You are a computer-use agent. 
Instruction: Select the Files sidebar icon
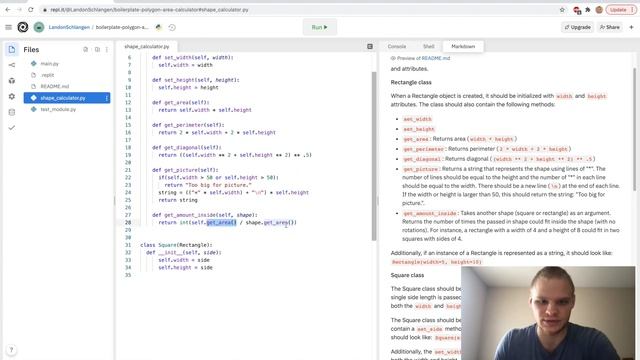click(11, 49)
